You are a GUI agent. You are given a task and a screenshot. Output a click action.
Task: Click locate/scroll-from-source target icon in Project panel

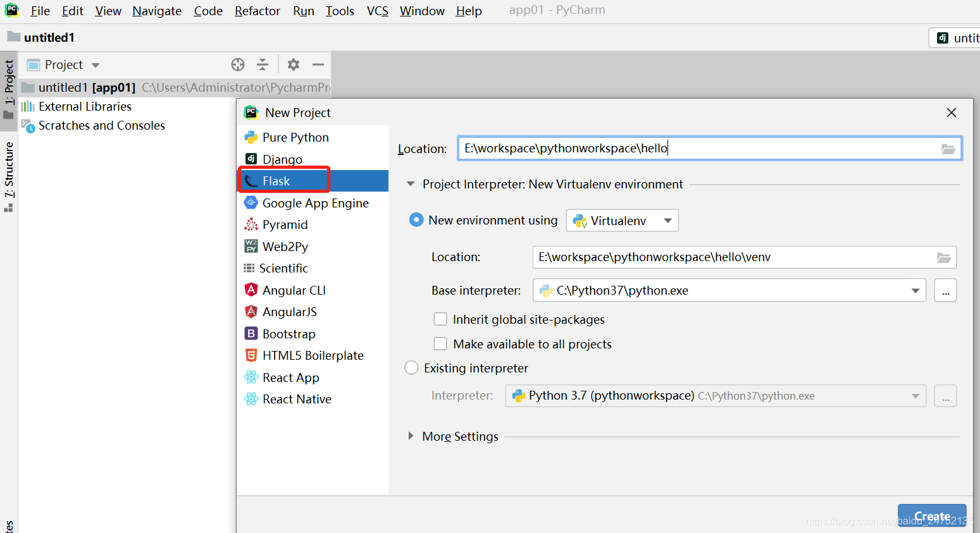[238, 64]
